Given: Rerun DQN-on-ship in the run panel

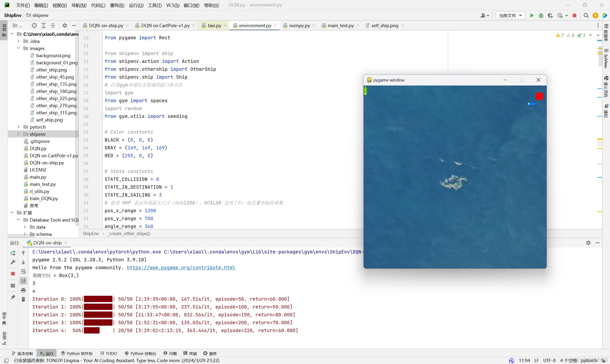Looking at the screenshot, I should point(13,253).
